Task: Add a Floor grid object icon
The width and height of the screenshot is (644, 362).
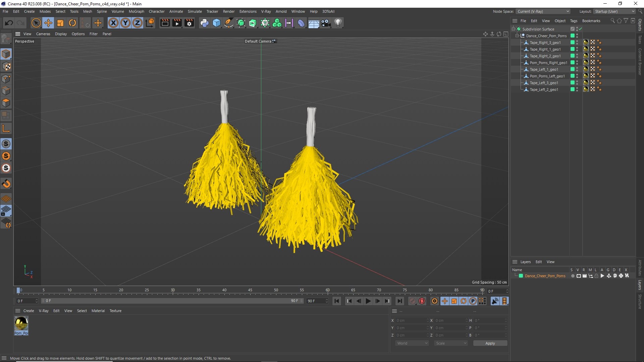Action: click(314, 23)
